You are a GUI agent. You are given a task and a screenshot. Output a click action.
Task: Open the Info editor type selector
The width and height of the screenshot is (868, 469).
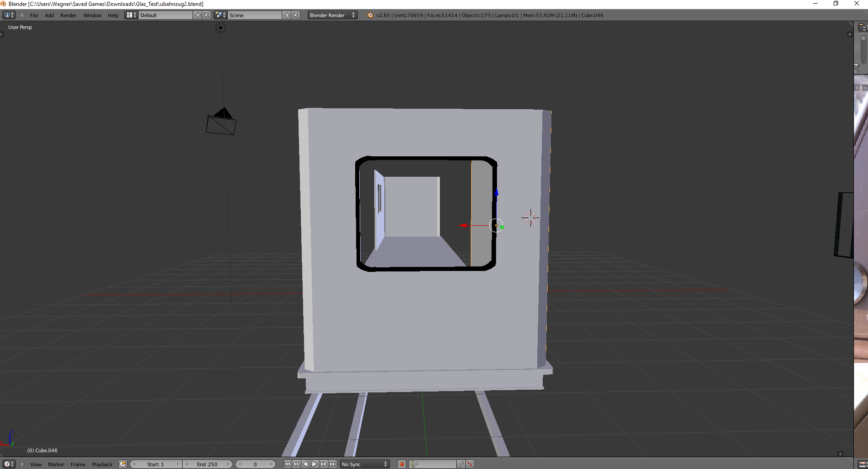click(9, 15)
